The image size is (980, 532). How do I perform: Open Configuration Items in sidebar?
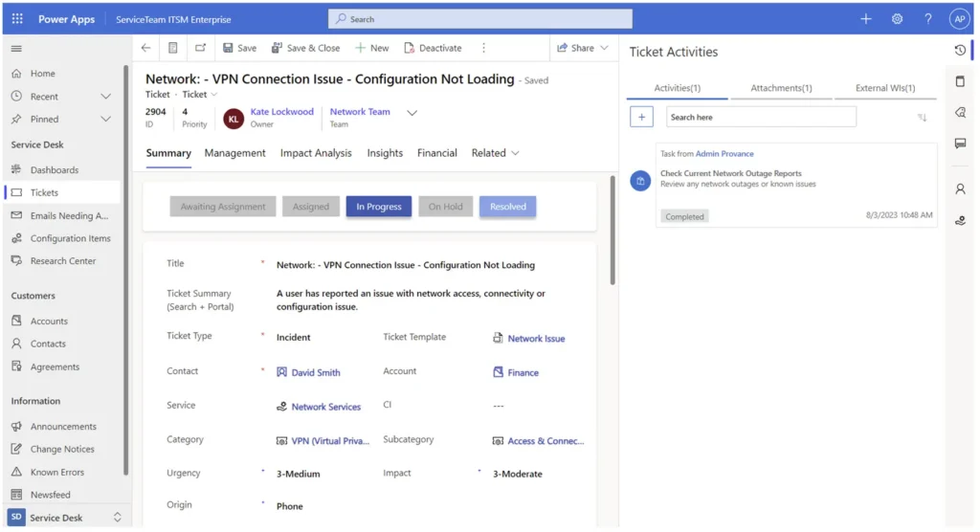pyautogui.click(x=70, y=238)
